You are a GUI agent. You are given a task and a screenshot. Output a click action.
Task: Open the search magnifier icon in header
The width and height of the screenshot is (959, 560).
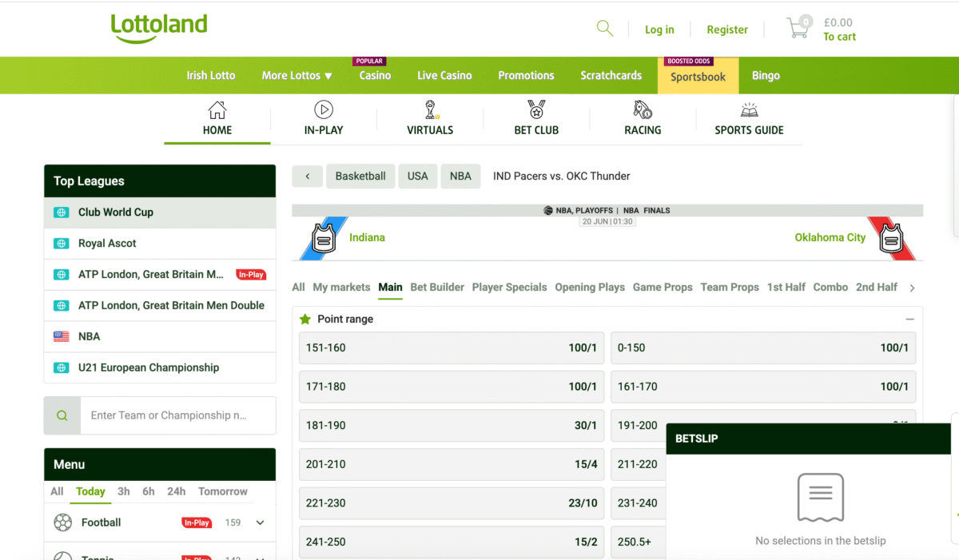click(x=605, y=29)
